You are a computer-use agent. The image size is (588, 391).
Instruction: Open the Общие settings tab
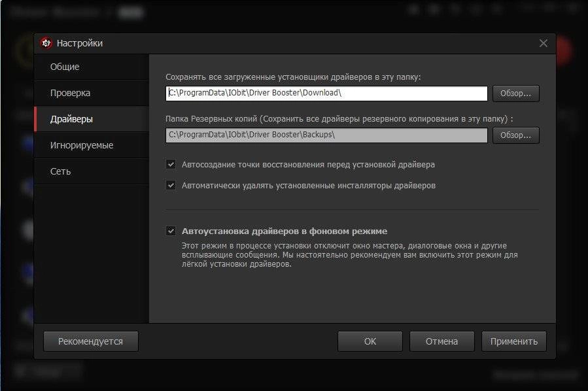coord(92,67)
